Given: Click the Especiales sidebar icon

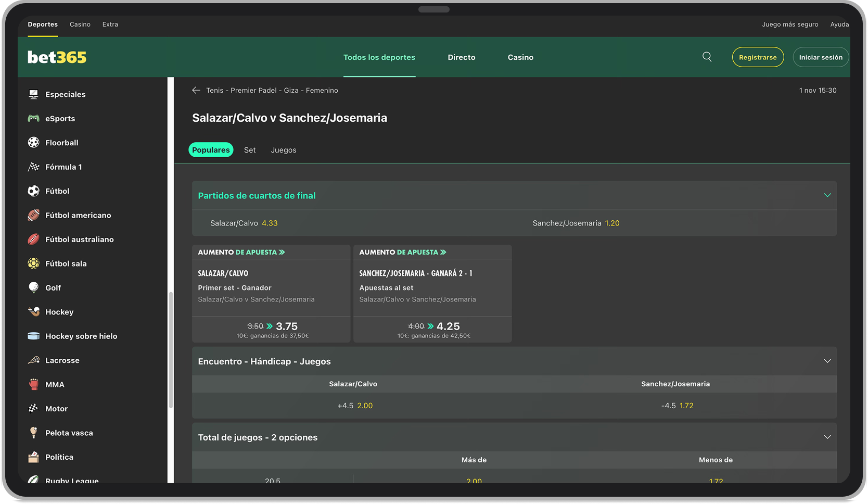Looking at the screenshot, I should point(33,94).
